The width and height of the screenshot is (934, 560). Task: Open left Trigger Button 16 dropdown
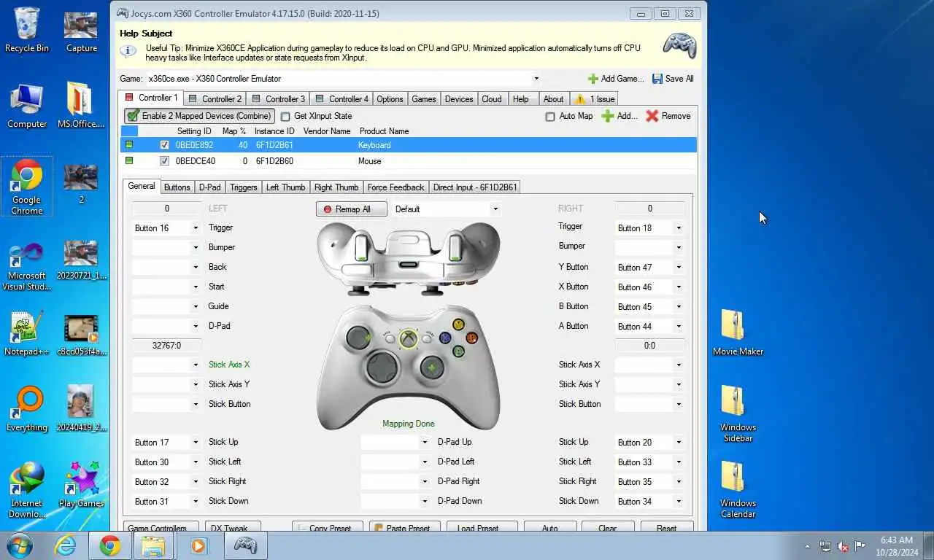196,228
